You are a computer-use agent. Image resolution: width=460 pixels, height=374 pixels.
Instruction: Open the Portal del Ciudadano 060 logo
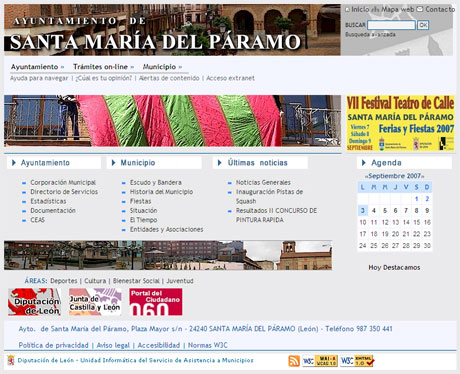pyautogui.click(x=156, y=302)
